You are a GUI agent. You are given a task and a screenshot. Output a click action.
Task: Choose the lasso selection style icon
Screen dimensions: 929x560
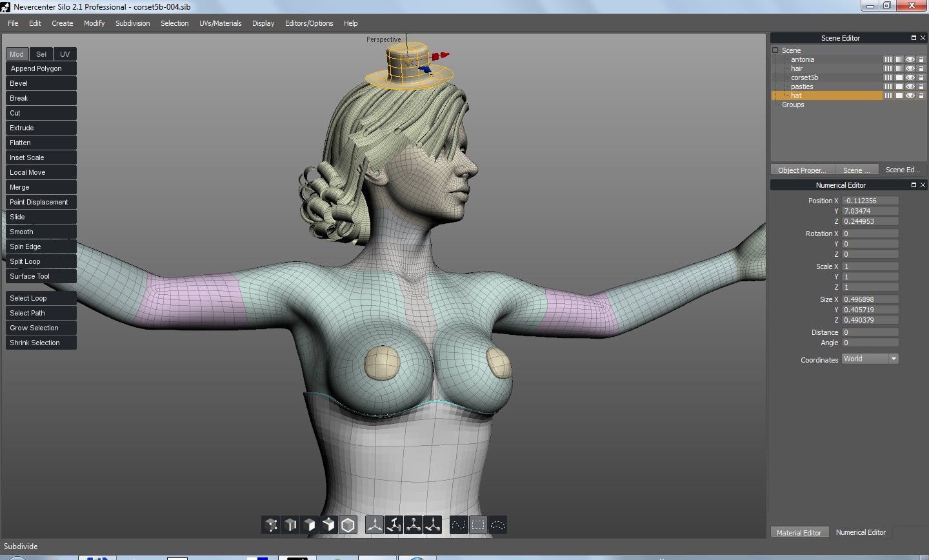(x=497, y=525)
